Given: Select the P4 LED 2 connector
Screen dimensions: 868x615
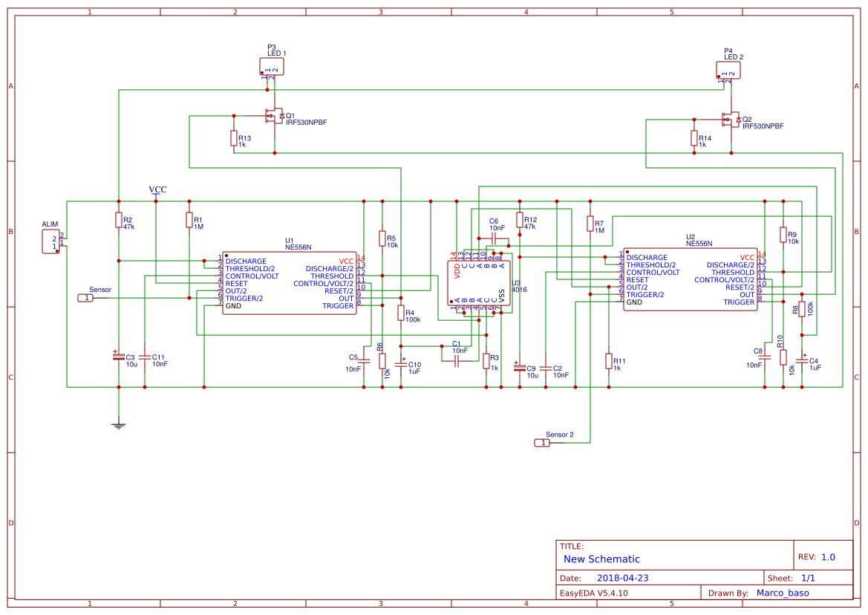Looking at the screenshot, I should [728, 71].
